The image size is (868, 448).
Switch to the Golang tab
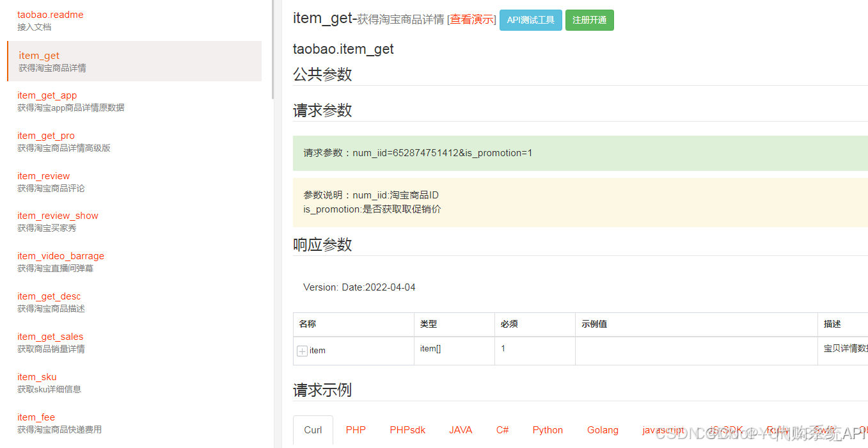click(x=603, y=430)
